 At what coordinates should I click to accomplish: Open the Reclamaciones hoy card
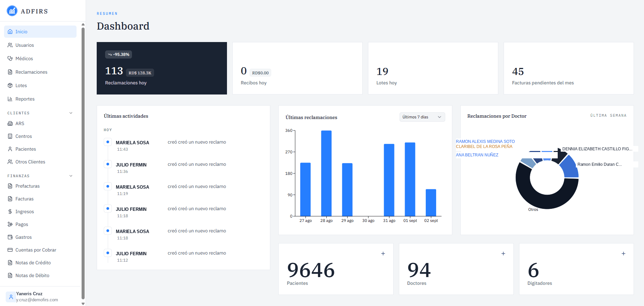(x=162, y=68)
